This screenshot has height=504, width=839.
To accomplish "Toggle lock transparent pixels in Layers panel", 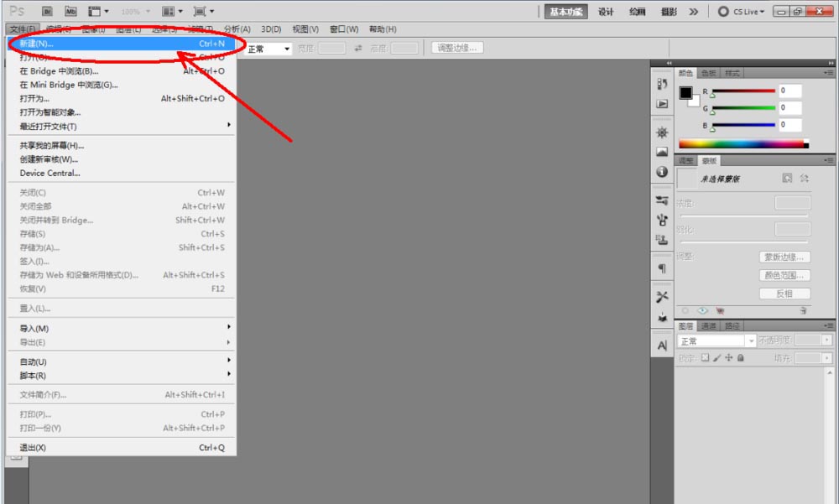I will (706, 357).
